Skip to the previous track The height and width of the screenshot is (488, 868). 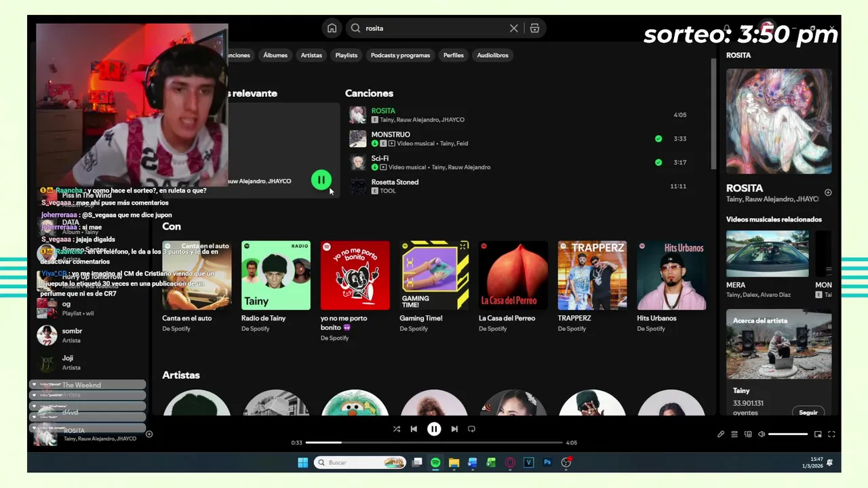pos(414,429)
